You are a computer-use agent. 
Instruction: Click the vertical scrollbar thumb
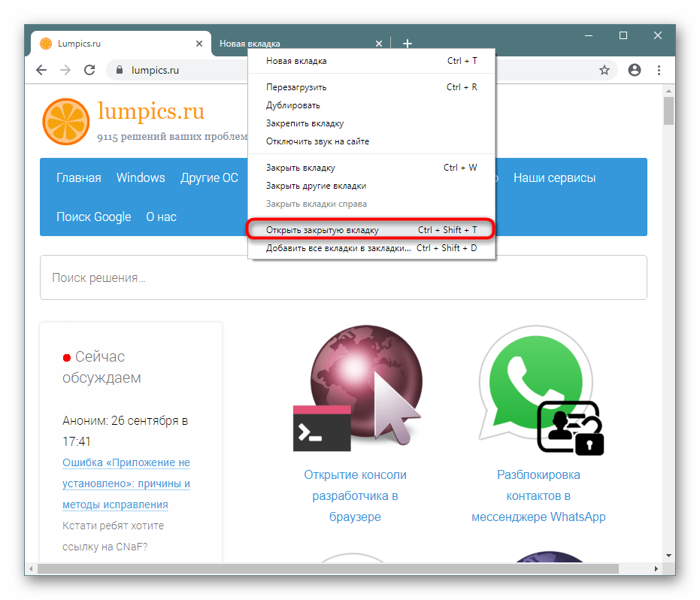click(x=668, y=111)
